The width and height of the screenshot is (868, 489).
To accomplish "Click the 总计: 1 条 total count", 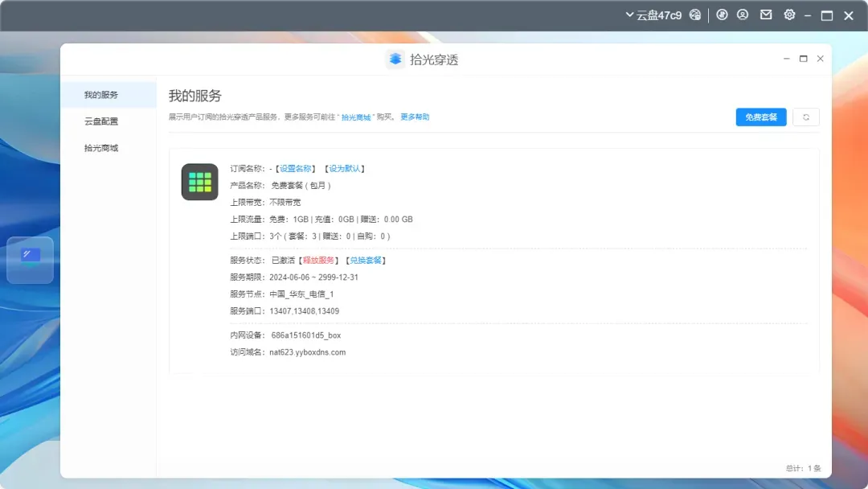I will coord(803,469).
